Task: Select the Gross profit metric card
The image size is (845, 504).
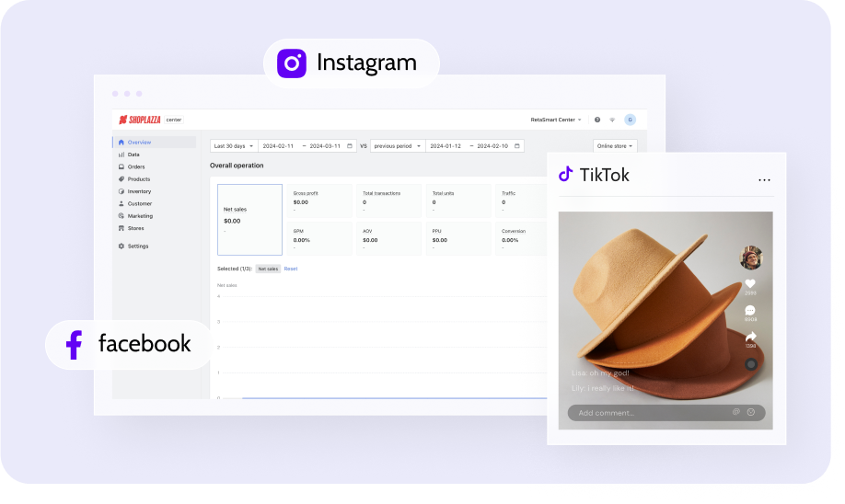Action: (x=319, y=200)
